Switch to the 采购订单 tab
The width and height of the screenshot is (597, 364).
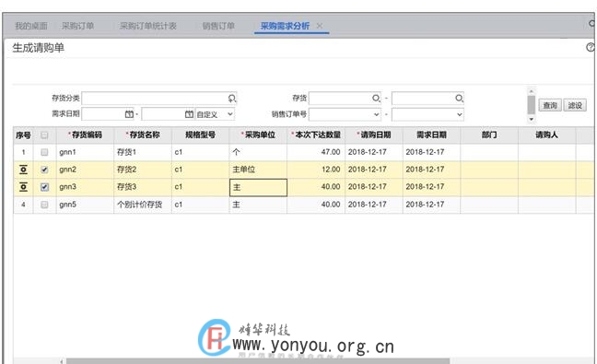pos(77,26)
